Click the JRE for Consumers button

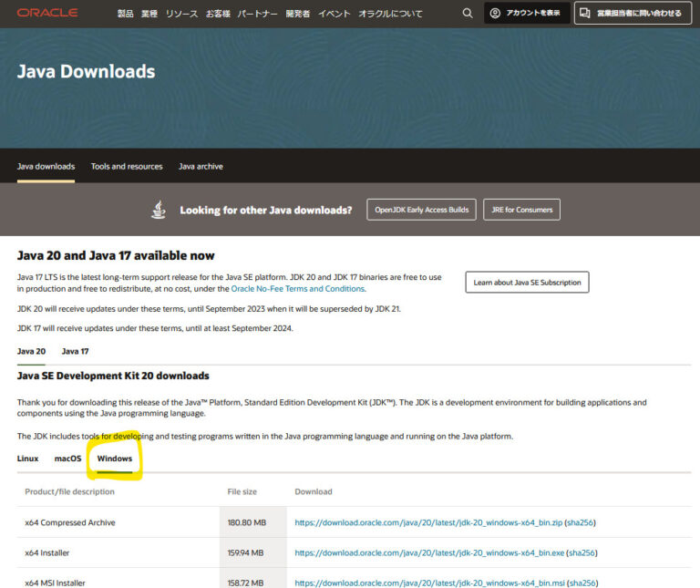521,210
